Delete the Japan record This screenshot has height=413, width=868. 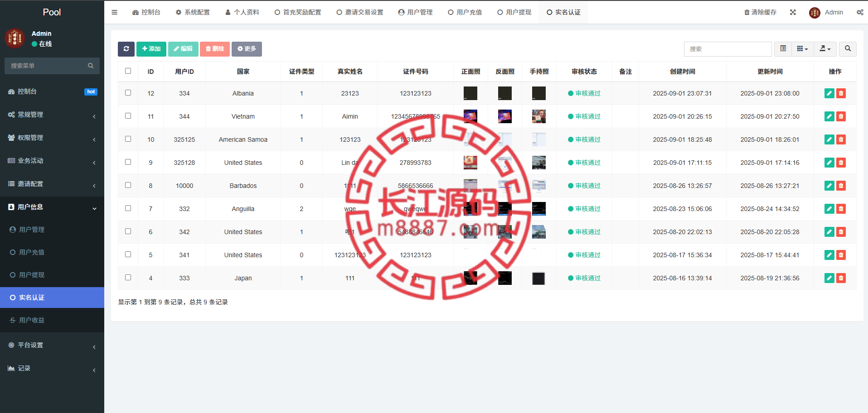[x=841, y=278]
